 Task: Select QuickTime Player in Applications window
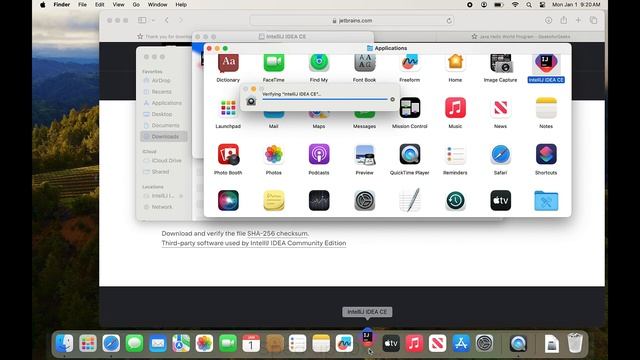point(410,154)
